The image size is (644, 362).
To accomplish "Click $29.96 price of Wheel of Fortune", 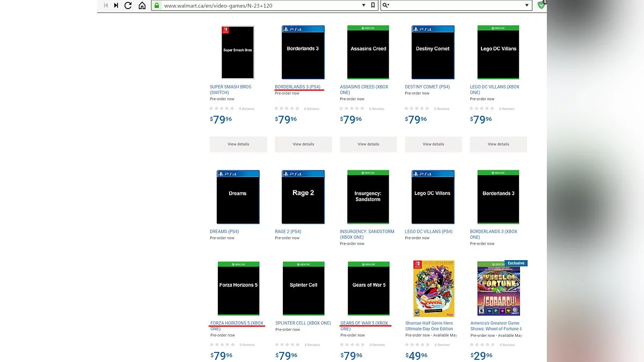I will [x=481, y=356].
